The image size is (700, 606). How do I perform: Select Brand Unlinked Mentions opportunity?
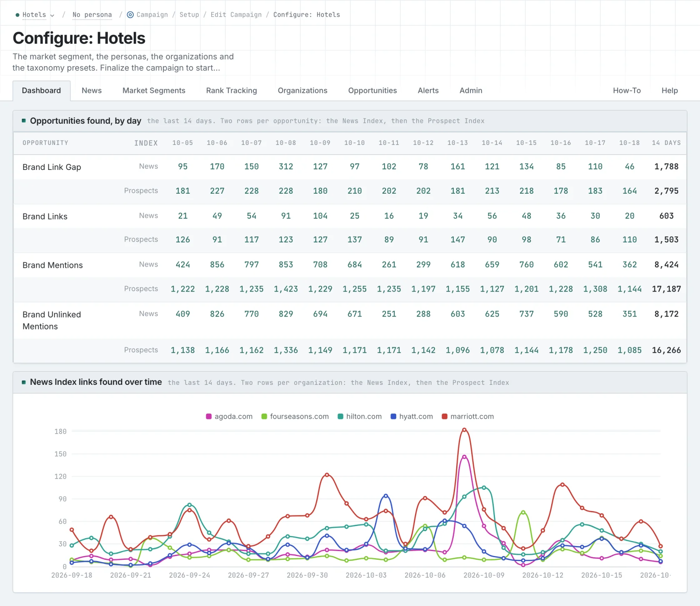pyautogui.click(x=52, y=320)
